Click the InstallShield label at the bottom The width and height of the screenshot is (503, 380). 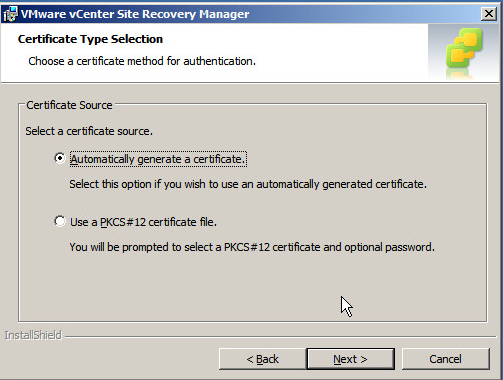click(x=33, y=335)
